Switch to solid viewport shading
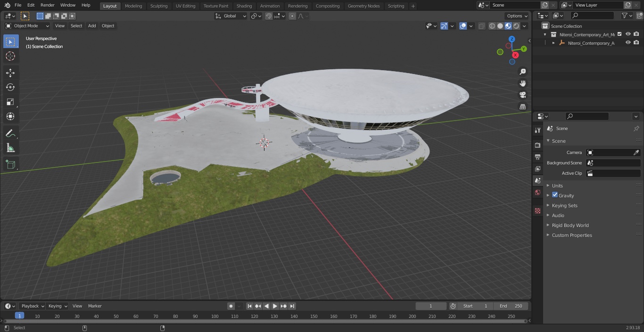 pyautogui.click(x=500, y=26)
